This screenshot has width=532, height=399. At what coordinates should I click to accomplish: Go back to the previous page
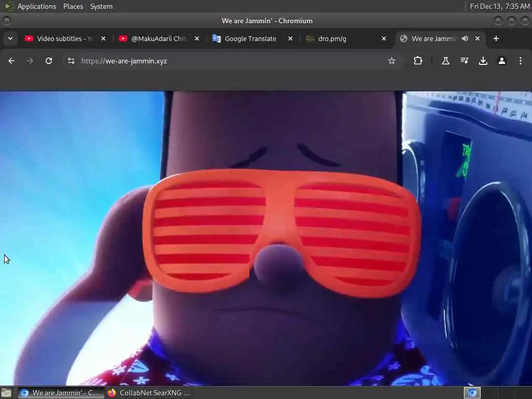(x=11, y=61)
